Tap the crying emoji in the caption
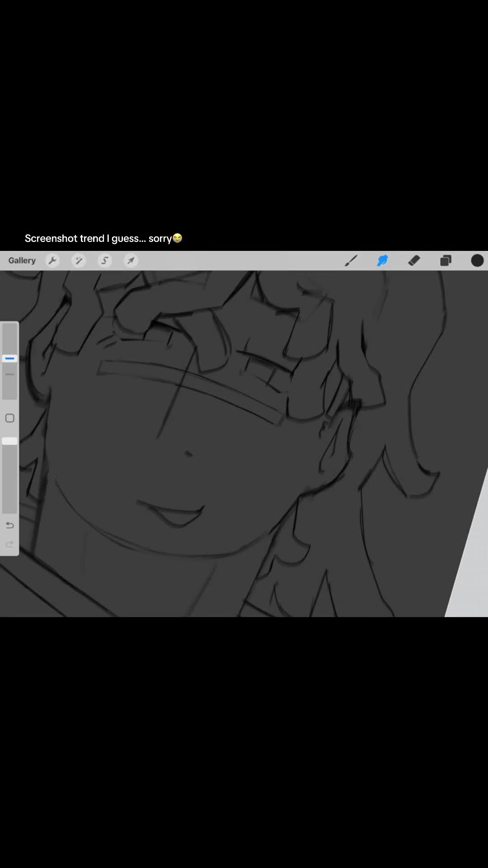 tap(178, 238)
